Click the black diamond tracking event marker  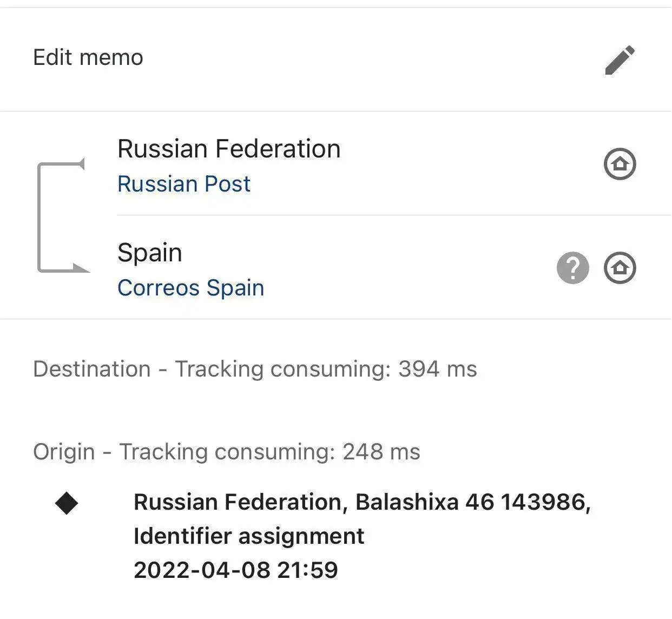point(67,503)
